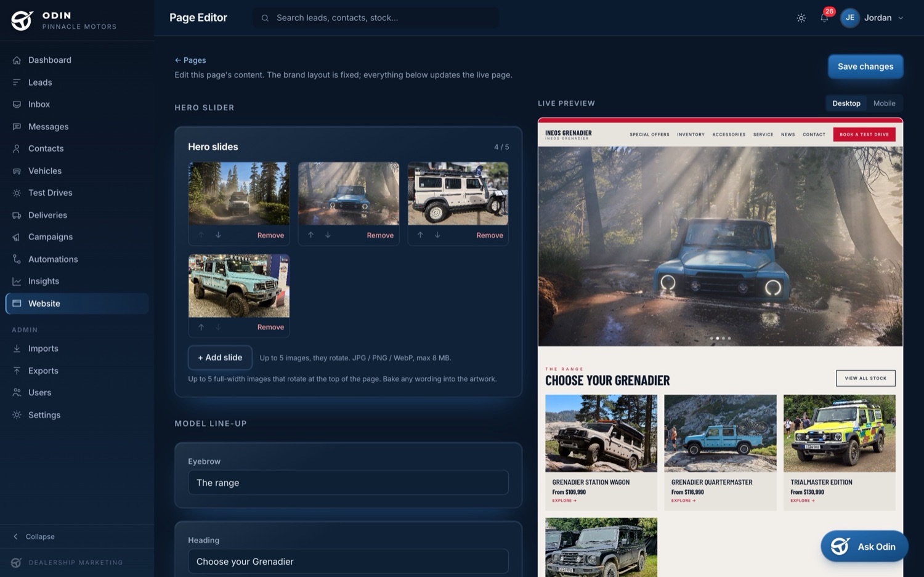924x577 pixels.
Task: Remove the forest trail slide
Action: pyautogui.click(x=270, y=235)
